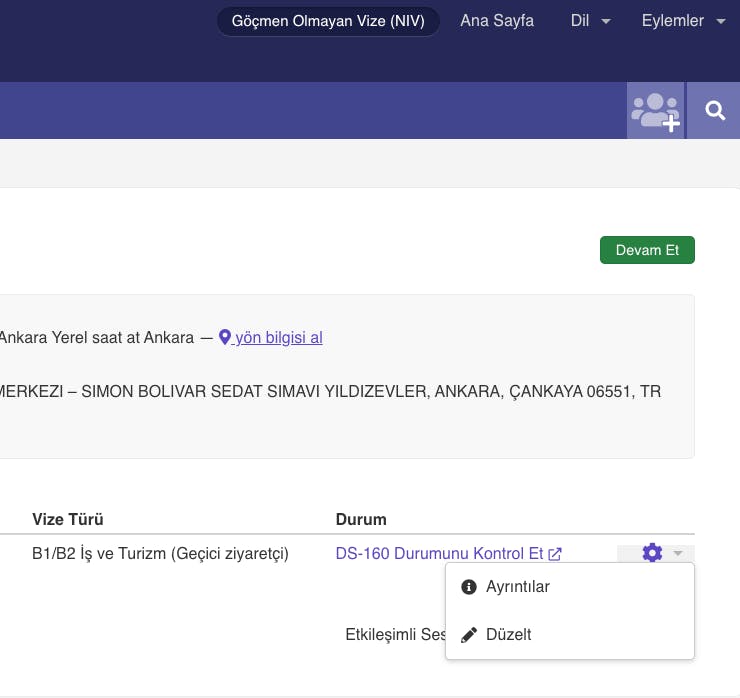This screenshot has height=698, width=740.
Task: Open the yön bilgisi al link
Action: (x=278, y=338)
